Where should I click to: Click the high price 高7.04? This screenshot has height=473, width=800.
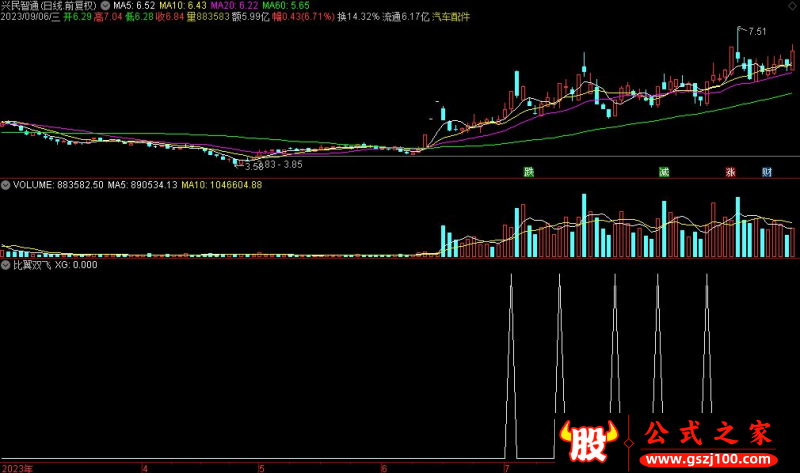click(x=108, y=17)
